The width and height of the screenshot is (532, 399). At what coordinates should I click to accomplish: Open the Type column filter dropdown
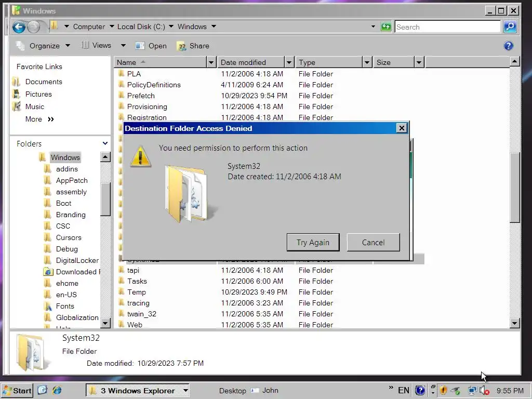pos(367,62)
